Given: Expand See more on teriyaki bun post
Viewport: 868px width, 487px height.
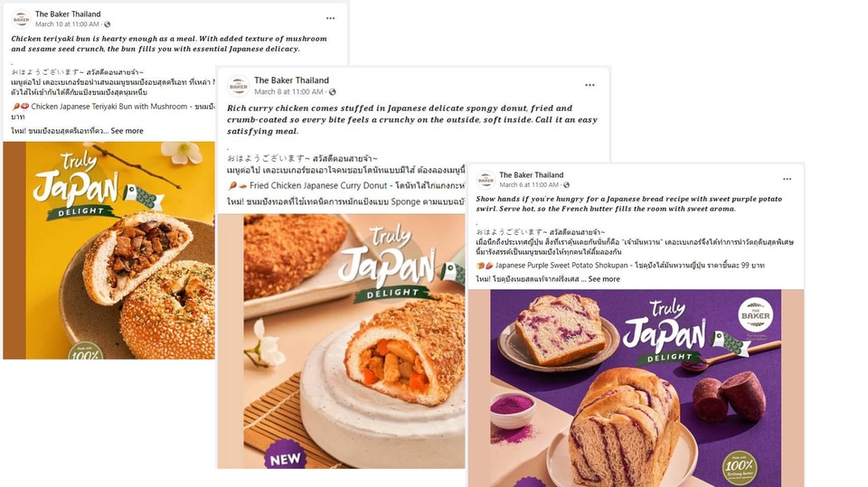Looking at the screenshot, I should (127, 131).
